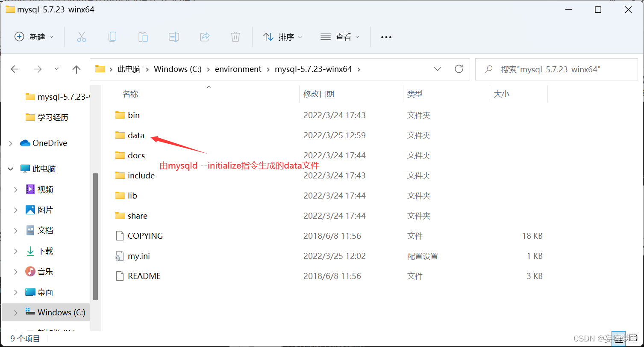Image resolution: width=644 pixels, height=347 pixels.
Task: Click environment breadcrumb segment
Action: [x=238, y=69]
